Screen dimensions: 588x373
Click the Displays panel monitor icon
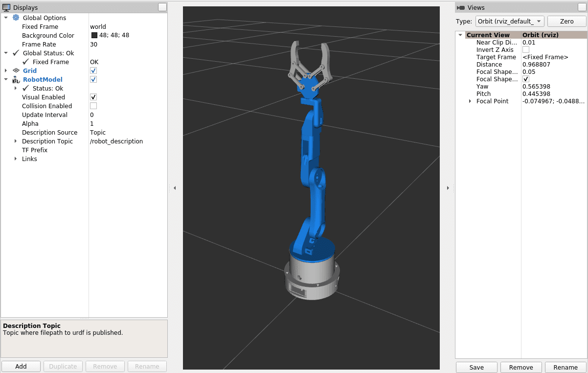7,7
